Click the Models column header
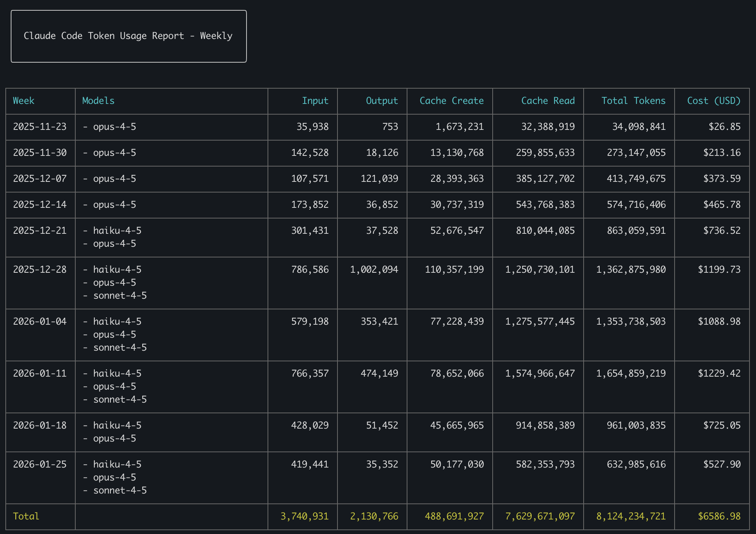The image size is (756, 534). (x=97, y=100)
